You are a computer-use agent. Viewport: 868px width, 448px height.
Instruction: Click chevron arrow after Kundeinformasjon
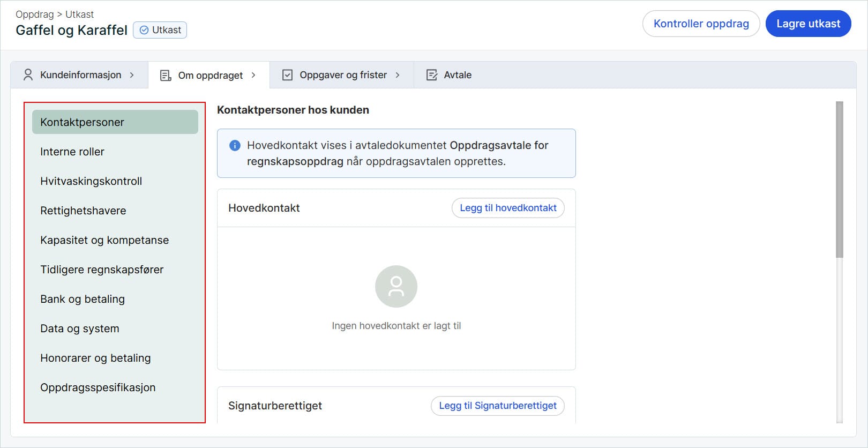point(132,75)
